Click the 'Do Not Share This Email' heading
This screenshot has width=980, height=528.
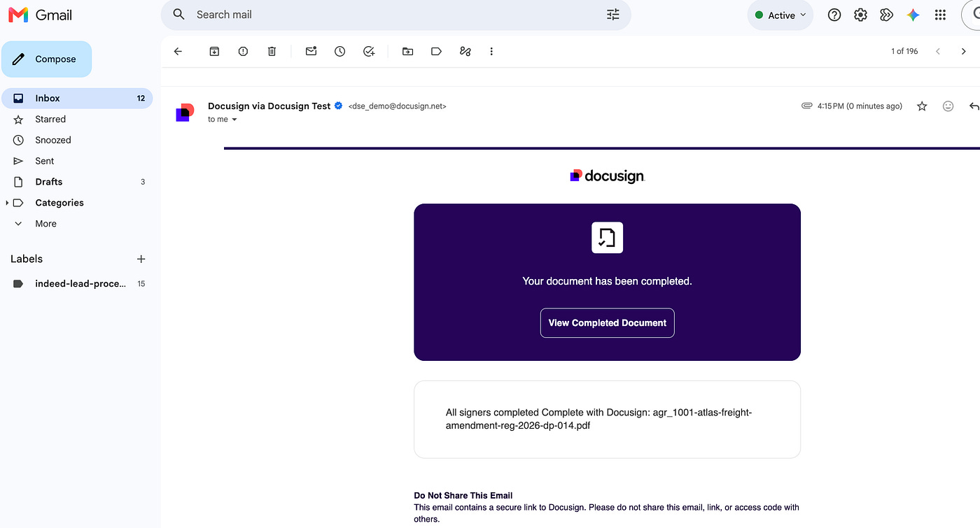click(463, 495)
